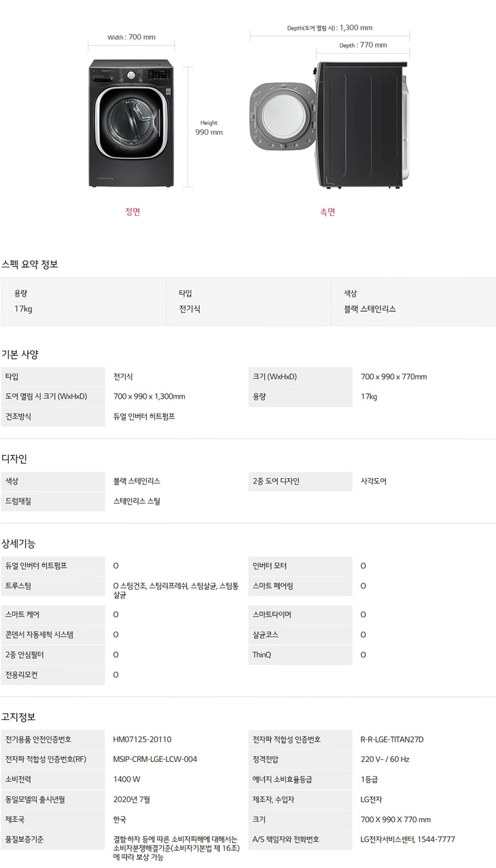The height and width of the screenshot is (868, 496).
Task: Click the LG전자서비스센터, 1544-7777 phone text
Action: tap(408, 839)
